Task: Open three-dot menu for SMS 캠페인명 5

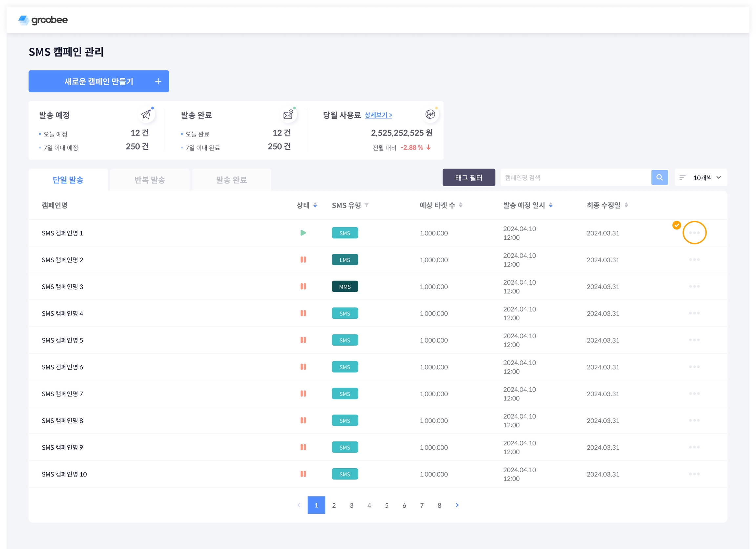Action: point(694,340)
